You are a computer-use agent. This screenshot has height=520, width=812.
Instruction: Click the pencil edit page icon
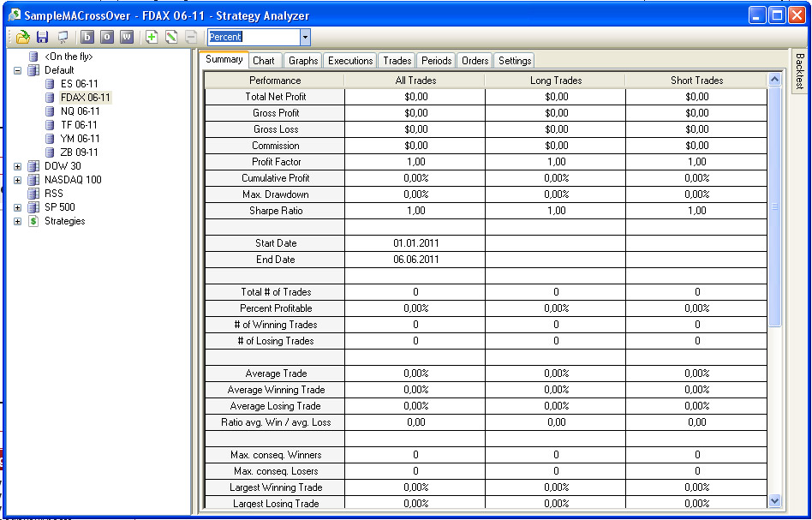point(171,37)
